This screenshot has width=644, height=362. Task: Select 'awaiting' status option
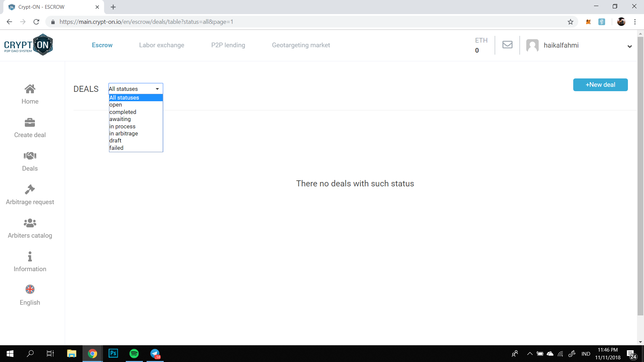click(136, 119)
